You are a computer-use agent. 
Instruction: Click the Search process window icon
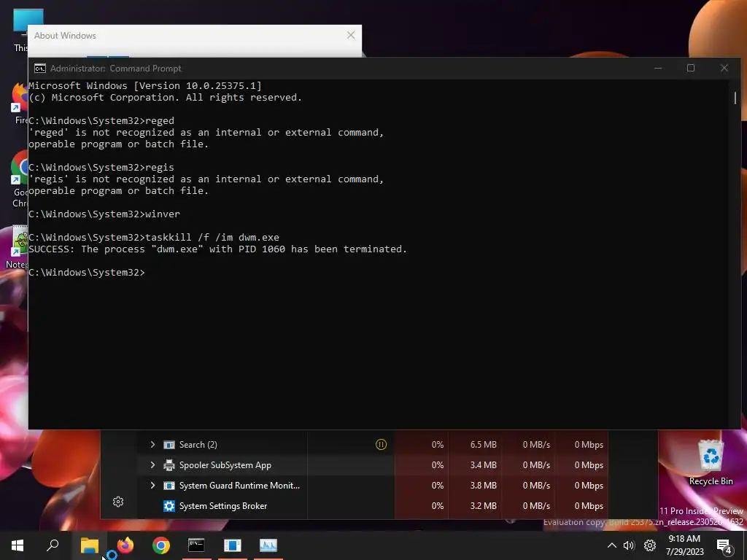169,445
